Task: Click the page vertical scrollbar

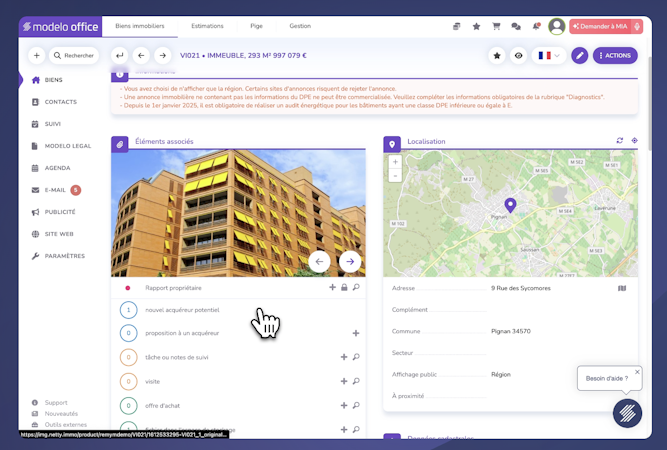Action: 649,104
